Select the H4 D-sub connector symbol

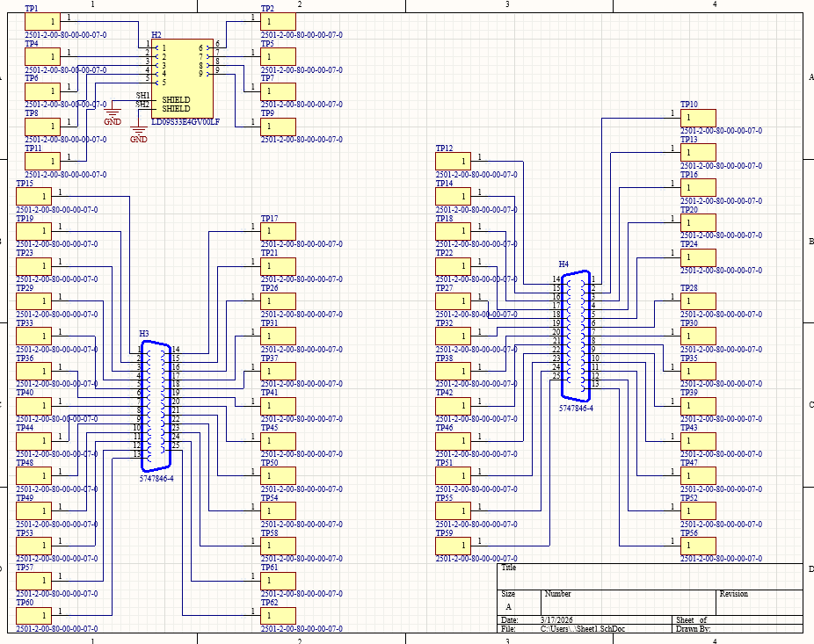tap(576, 336)
